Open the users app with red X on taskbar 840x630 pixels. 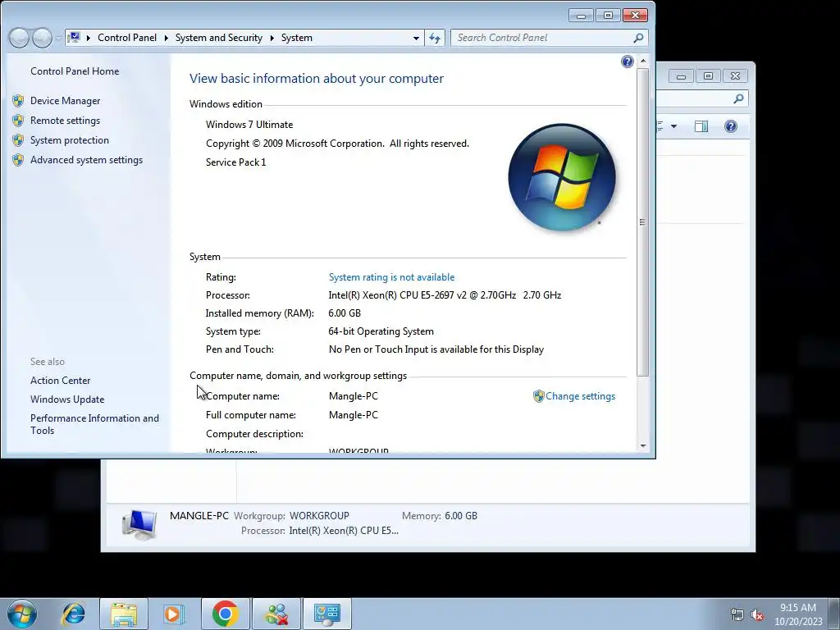pos(277,614)
